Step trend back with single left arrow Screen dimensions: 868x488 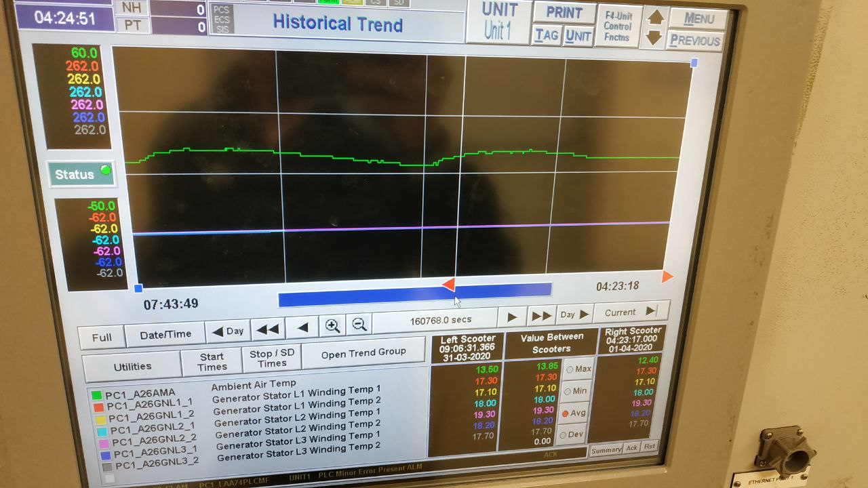302,328
